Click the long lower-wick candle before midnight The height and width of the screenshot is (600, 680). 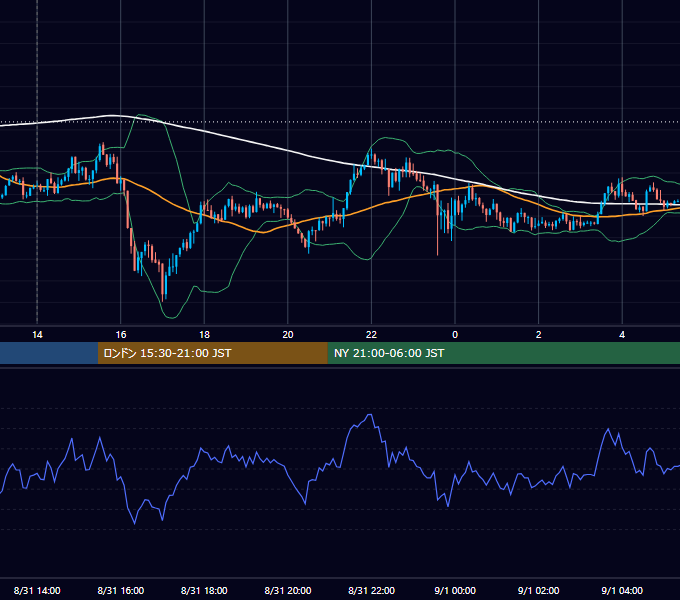click(x=438, y=221)
